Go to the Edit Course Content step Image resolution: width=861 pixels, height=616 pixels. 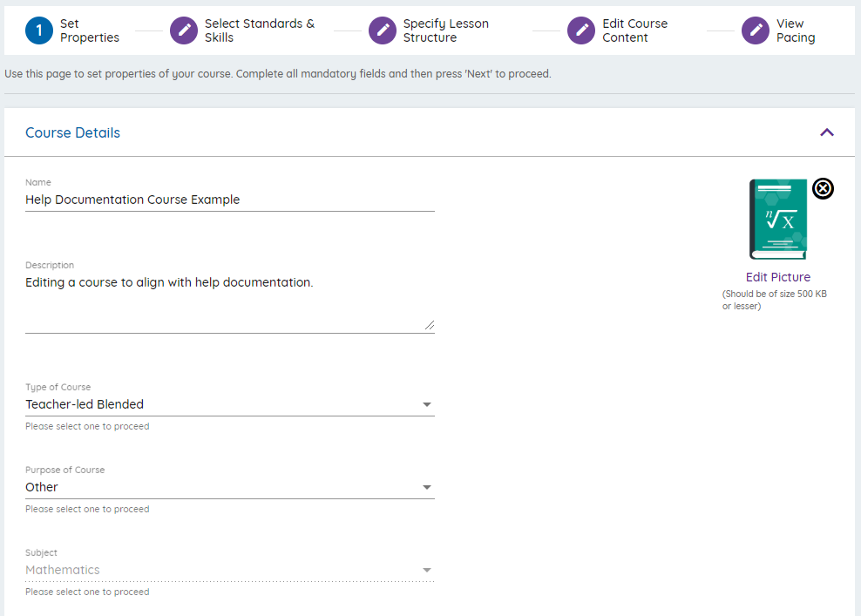(618, 30)
